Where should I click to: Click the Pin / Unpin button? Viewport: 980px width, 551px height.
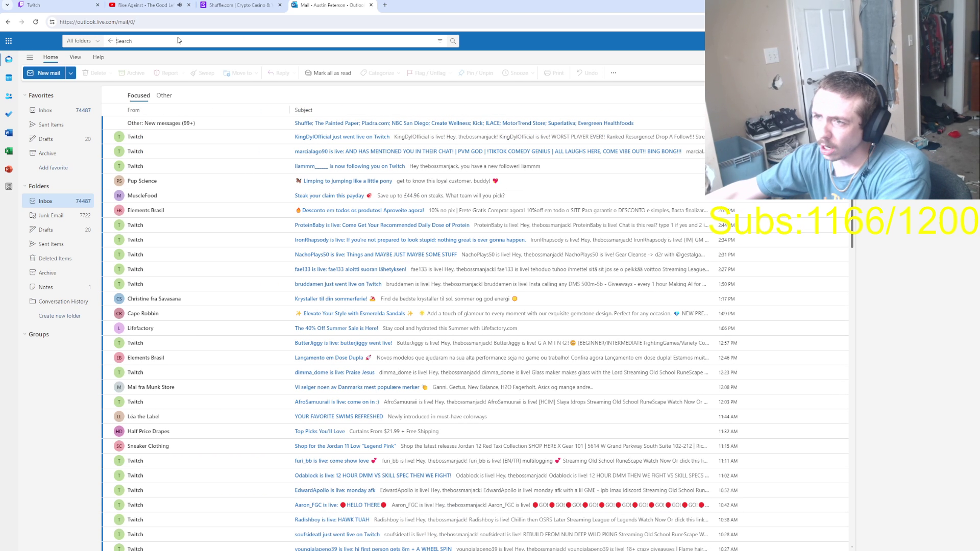click(x=476, y=73)
